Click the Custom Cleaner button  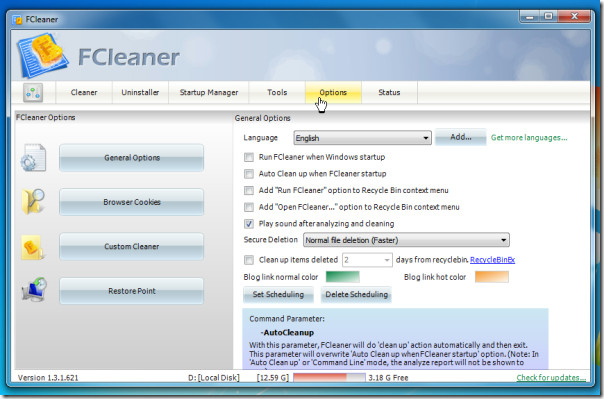pos(131,246)
